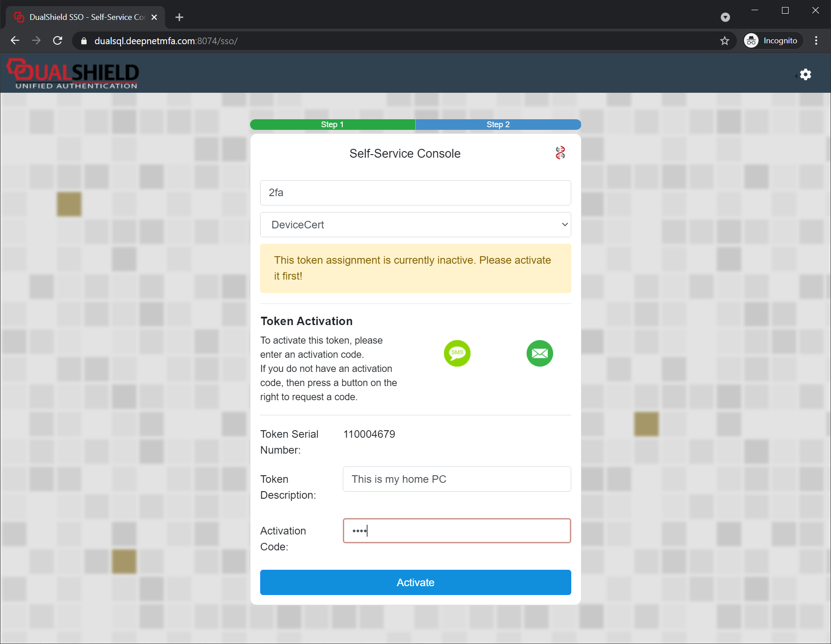Viewport: 831px width, 644px height.
Task: Open the tab search dropdown arrow
Action: [x=725, y=17]
